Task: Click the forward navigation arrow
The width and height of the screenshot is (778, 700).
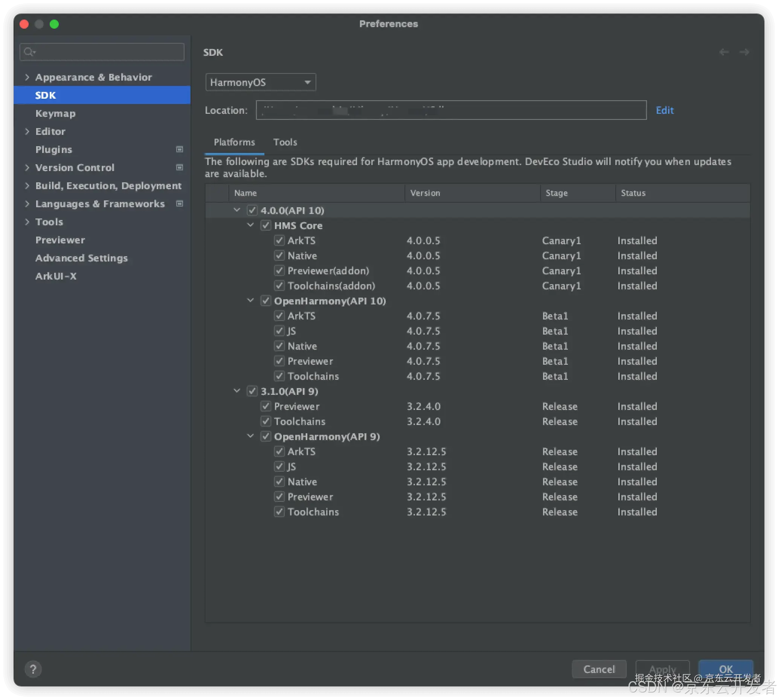Action: [744, 52]
